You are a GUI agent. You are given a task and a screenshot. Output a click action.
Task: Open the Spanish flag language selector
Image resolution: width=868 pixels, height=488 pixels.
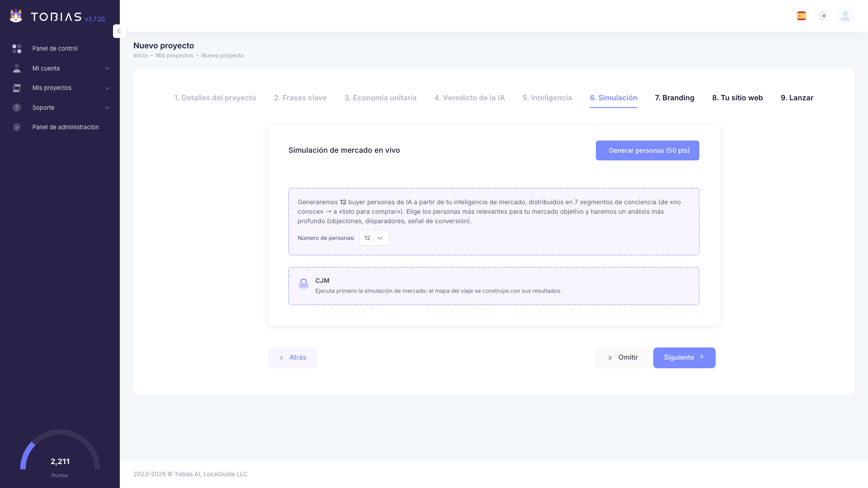click(x=801, y=16)
